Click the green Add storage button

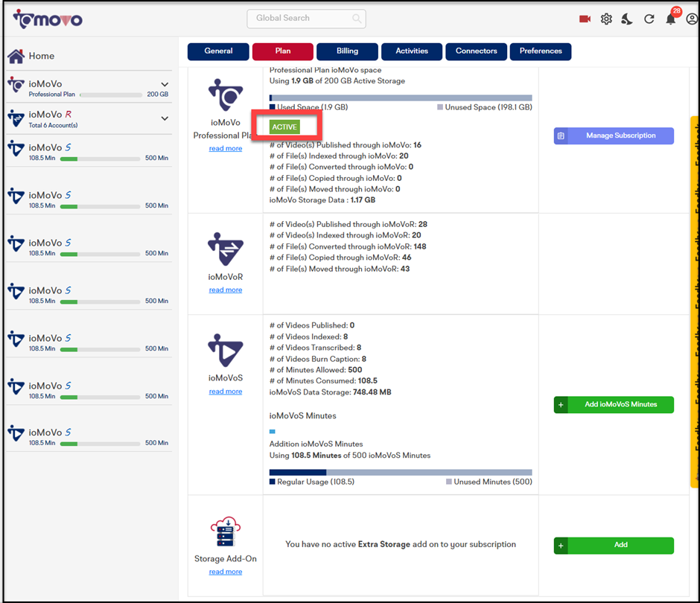[614, 546]
